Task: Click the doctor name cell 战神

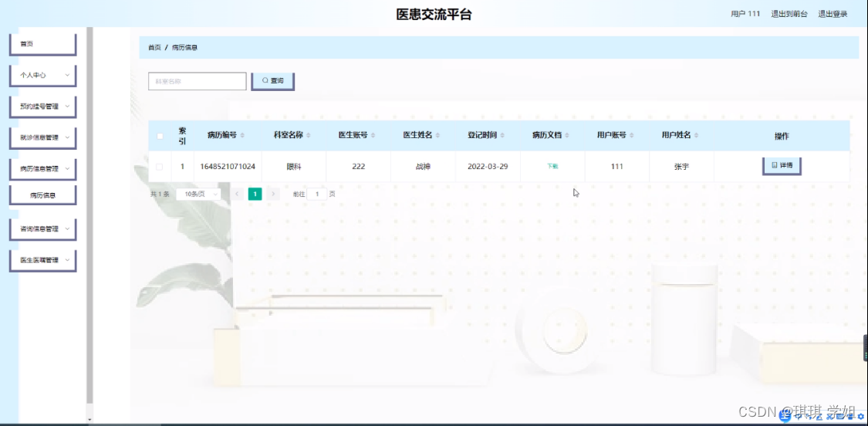Action: 423,166
